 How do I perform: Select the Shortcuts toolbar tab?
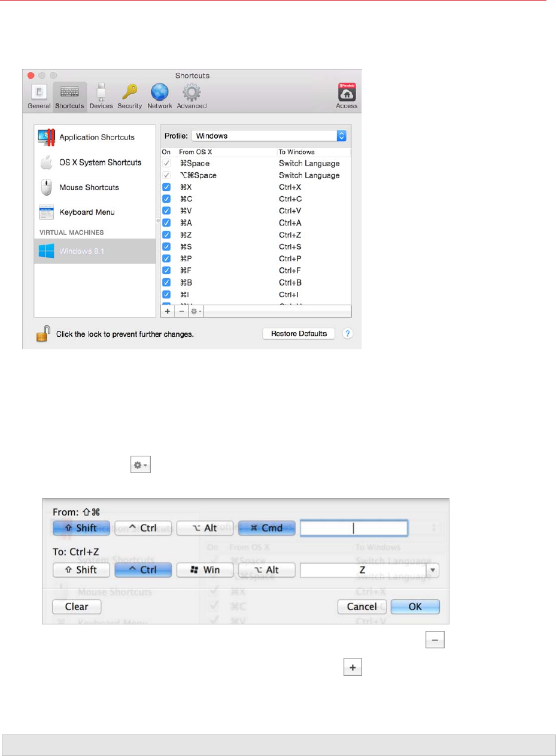[x=70, y=96]
